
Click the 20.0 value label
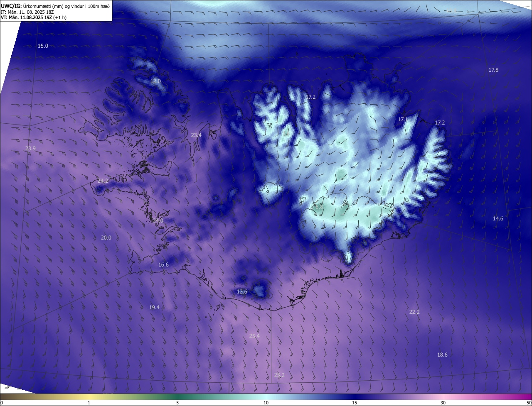pos(106,237)
